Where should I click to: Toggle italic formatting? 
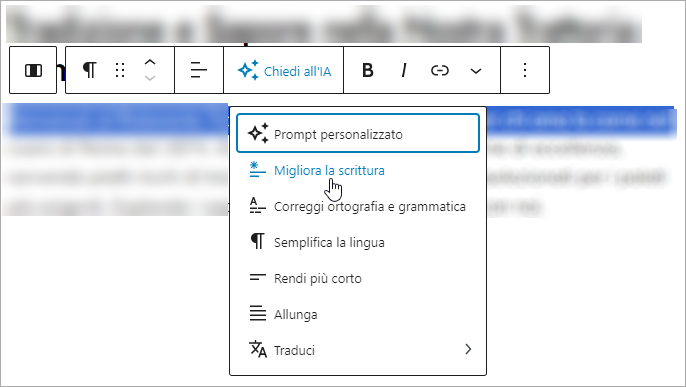tap(404, 70)
